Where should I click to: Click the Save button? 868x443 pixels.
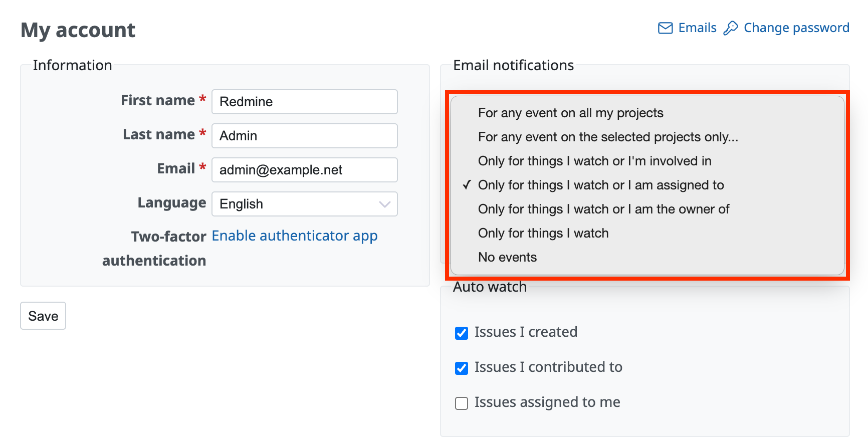coord(43,316)
